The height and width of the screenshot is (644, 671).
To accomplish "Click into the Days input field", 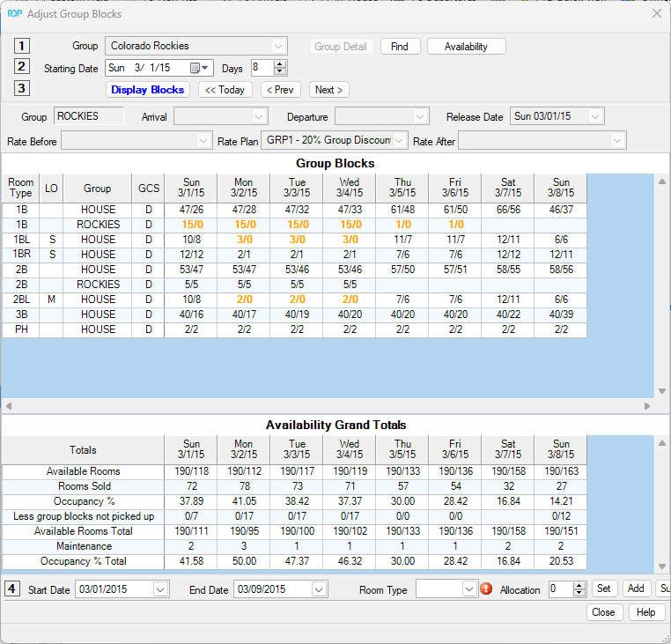I will (262, 68).
